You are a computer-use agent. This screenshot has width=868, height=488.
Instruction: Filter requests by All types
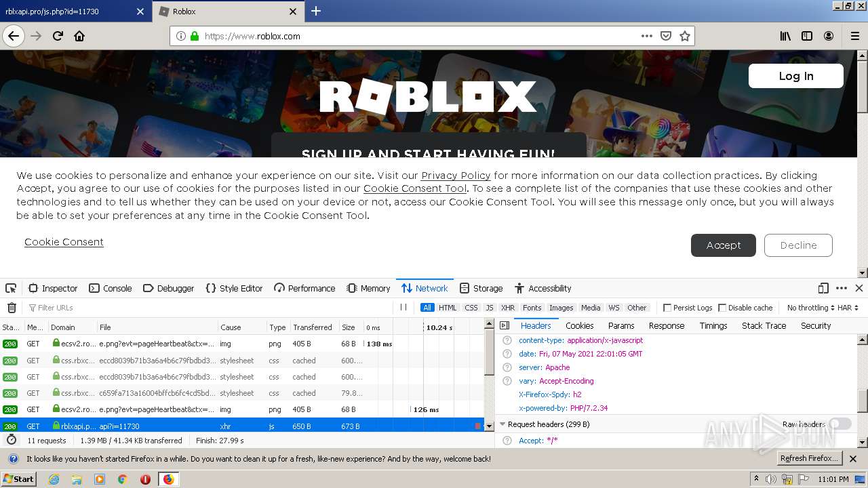427,308
